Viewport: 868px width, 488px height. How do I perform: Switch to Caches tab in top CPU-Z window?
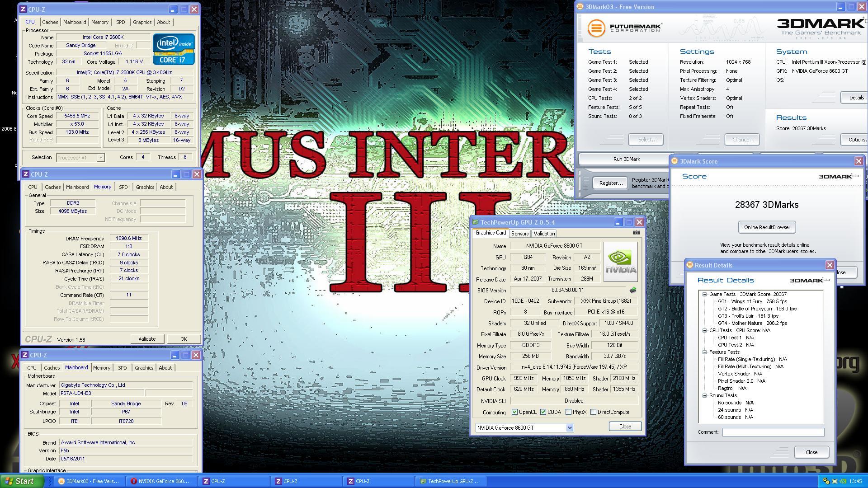pos(50,22)
